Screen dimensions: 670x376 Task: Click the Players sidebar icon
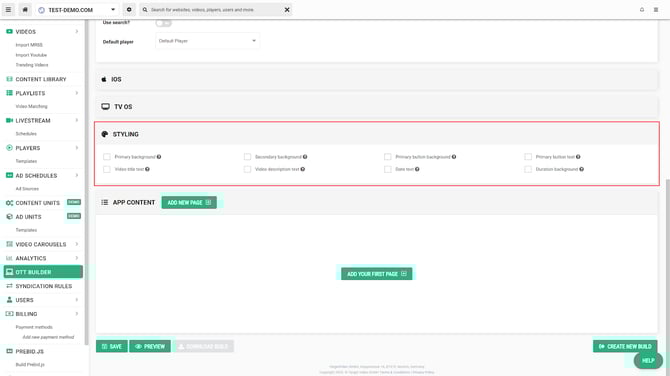click(9, 148)
